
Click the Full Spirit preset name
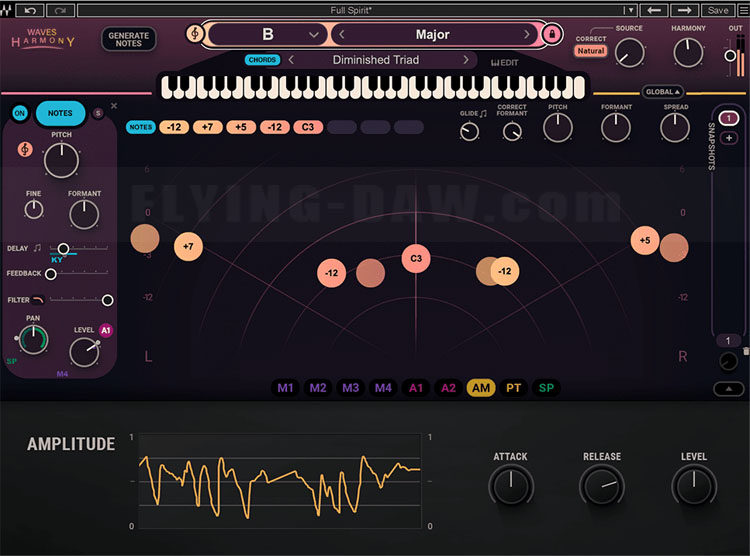[x=351, y=10]
